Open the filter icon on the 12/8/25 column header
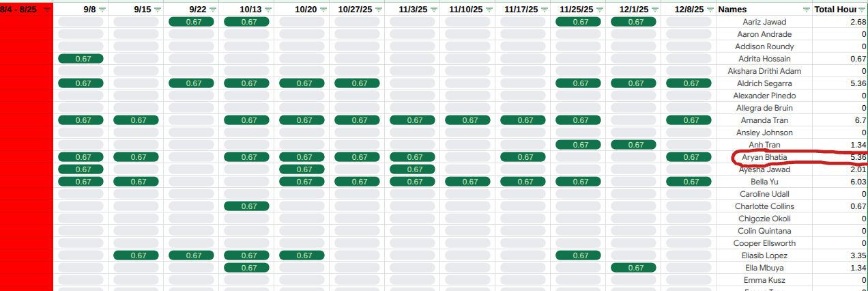868x291 pixels. [710, 10]
